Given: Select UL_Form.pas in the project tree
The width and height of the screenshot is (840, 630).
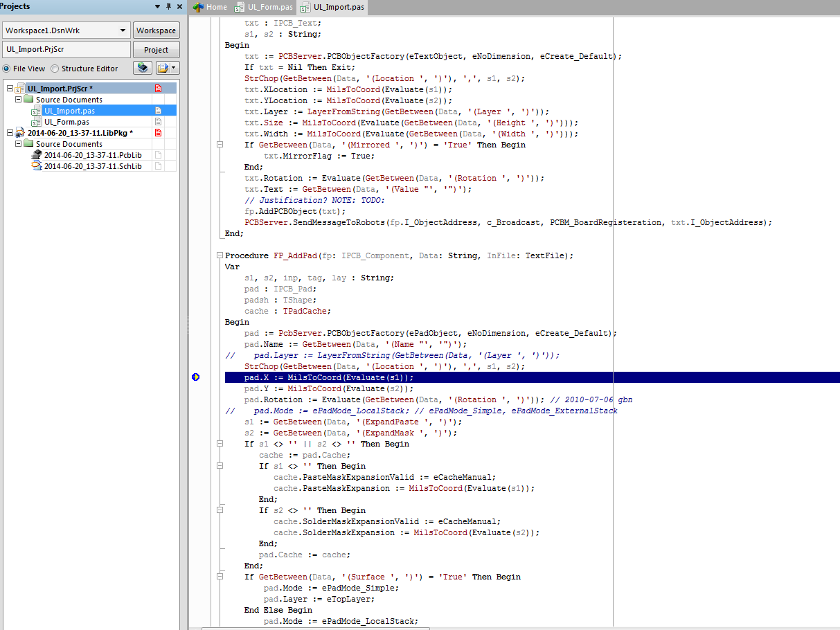Looking at the screenshot, I should 66,122.
